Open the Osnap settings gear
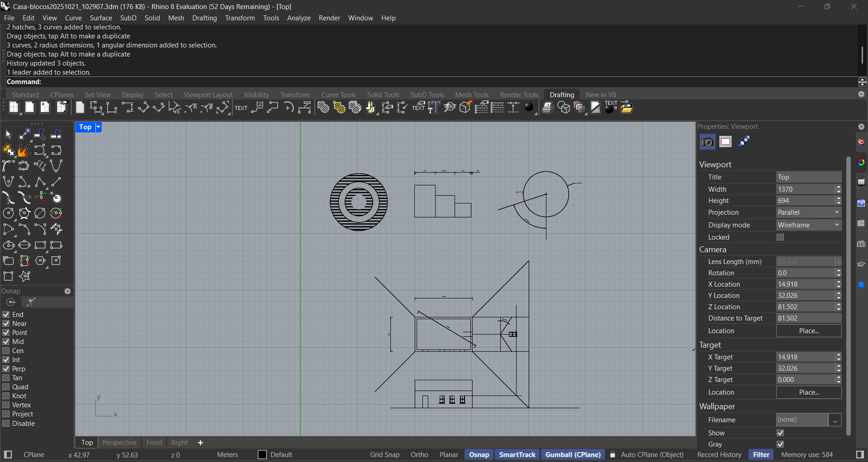868x462 pixels. point(67,291)
